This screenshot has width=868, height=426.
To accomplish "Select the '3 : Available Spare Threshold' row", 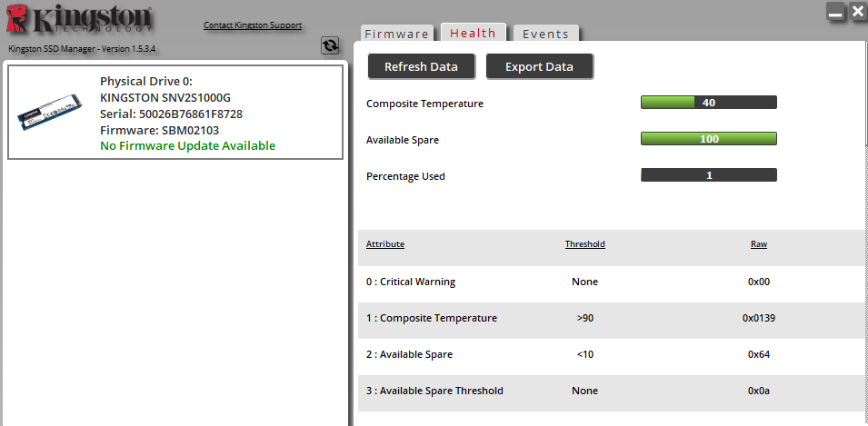I will 613,391.
